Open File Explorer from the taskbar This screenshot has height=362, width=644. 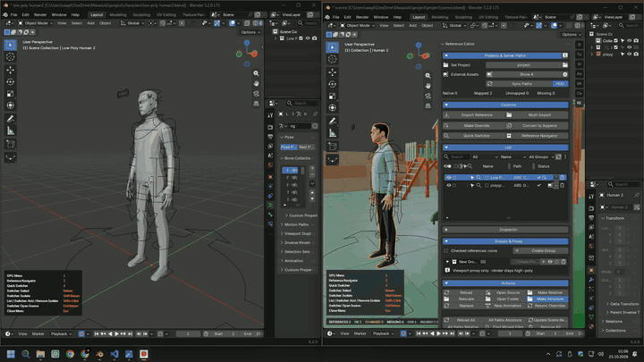click(x=40, y=354)
